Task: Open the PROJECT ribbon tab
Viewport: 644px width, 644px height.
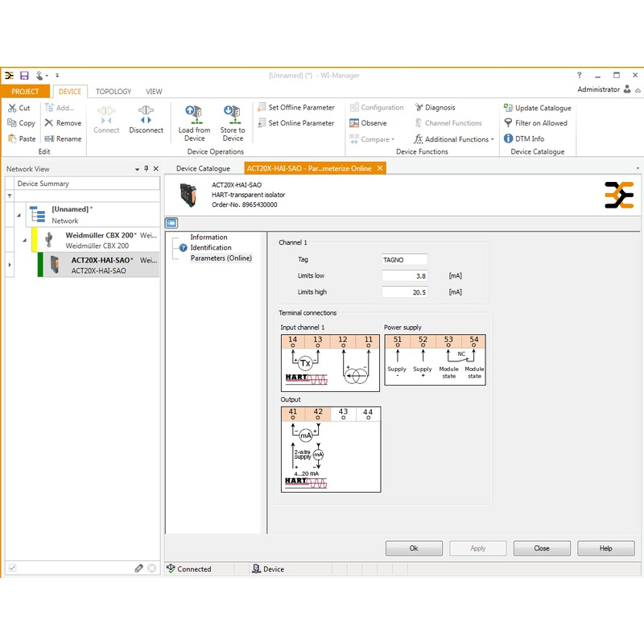Action: 25,91
